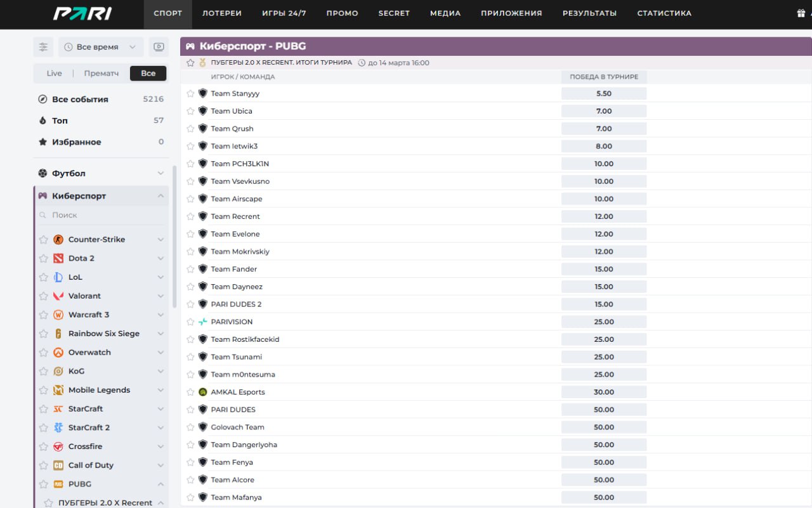Open Все события list
This screenshot has height=508, width=812.
coord(101,99)
